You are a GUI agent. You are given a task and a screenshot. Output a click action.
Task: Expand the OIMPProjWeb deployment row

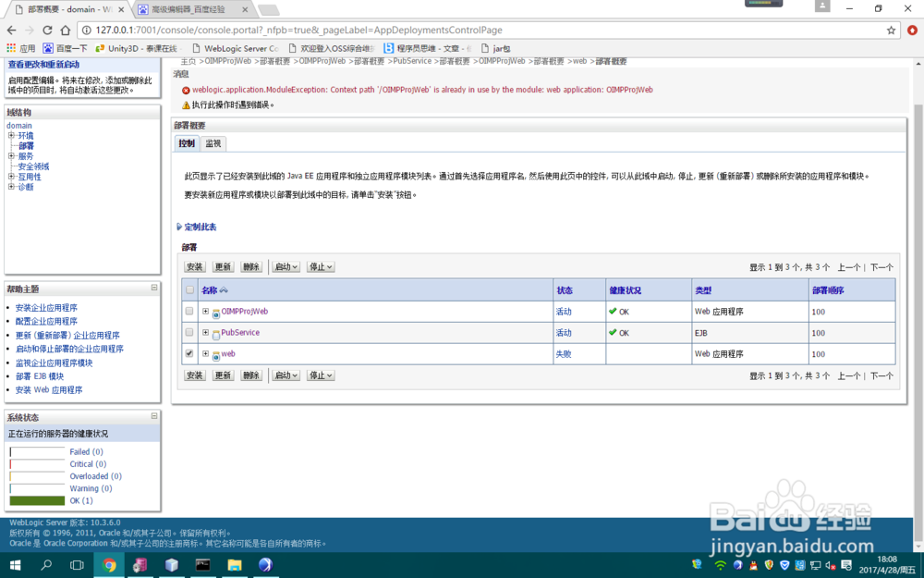[206, 311]
